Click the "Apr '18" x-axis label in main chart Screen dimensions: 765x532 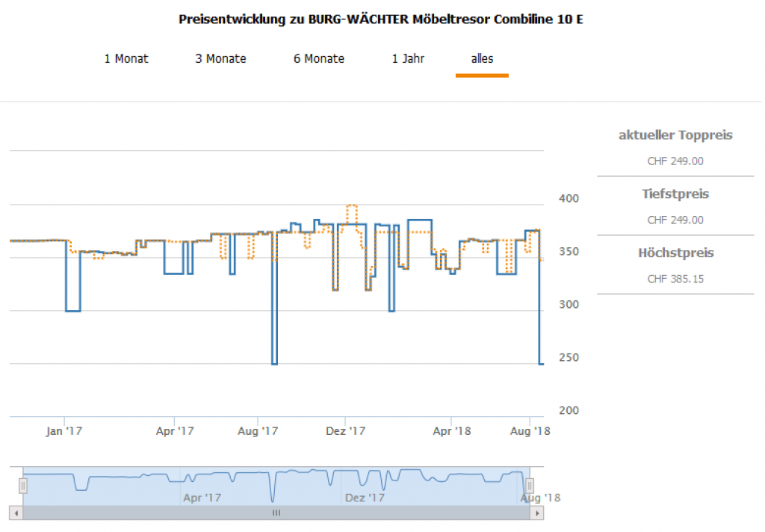[452, 431]
